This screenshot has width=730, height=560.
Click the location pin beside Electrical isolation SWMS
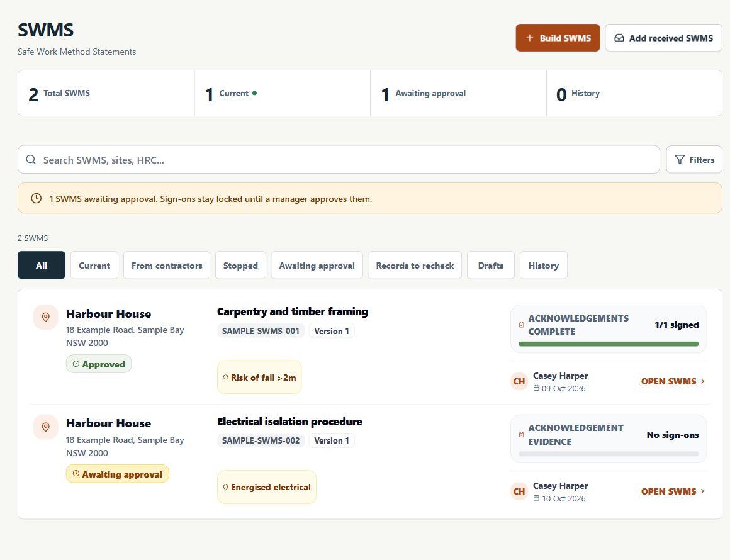coord(45,427)
